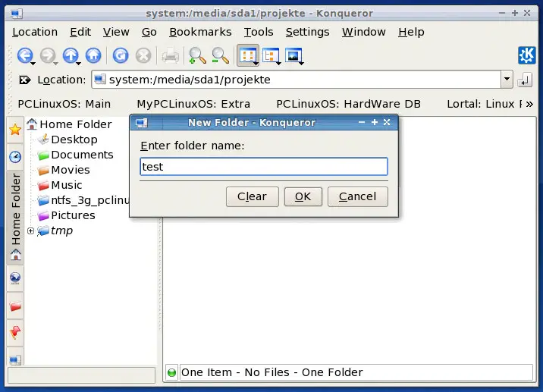543x392 pixels.
Task: Open the Location menu
Action: pyautogui.click(x=35, y=32)
